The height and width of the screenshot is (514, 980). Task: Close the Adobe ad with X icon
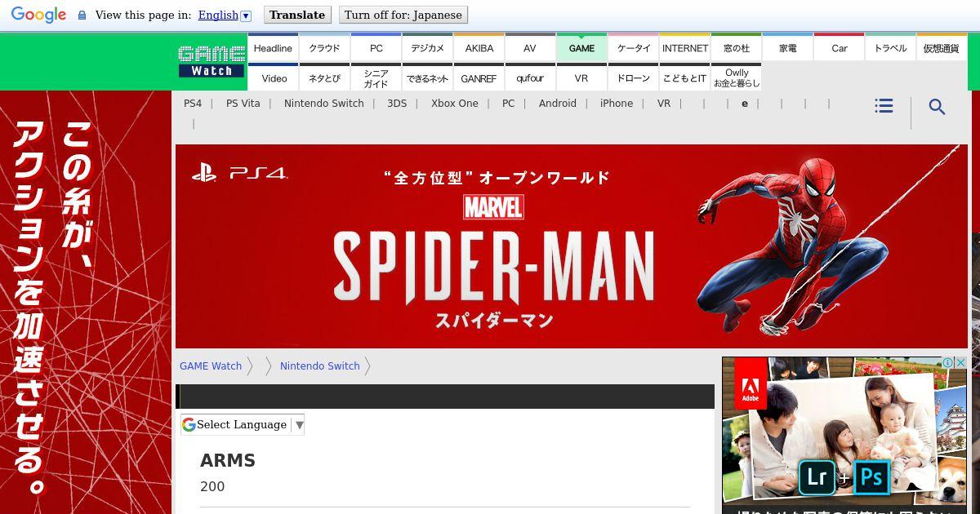pos(961,362)
